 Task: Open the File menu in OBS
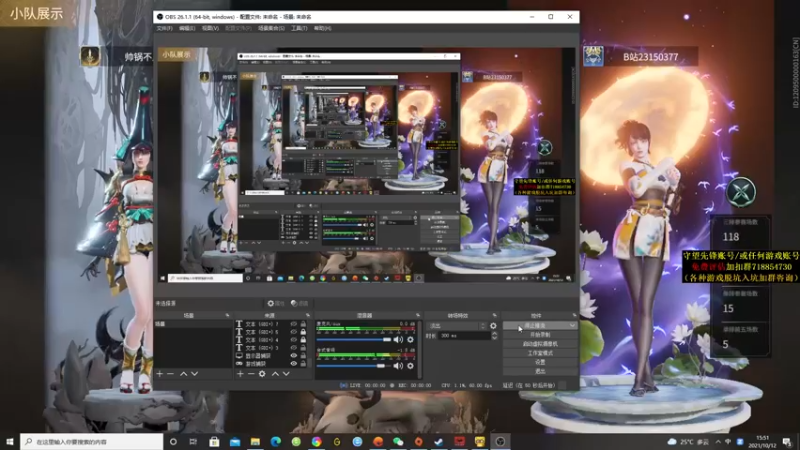point(164,29)
